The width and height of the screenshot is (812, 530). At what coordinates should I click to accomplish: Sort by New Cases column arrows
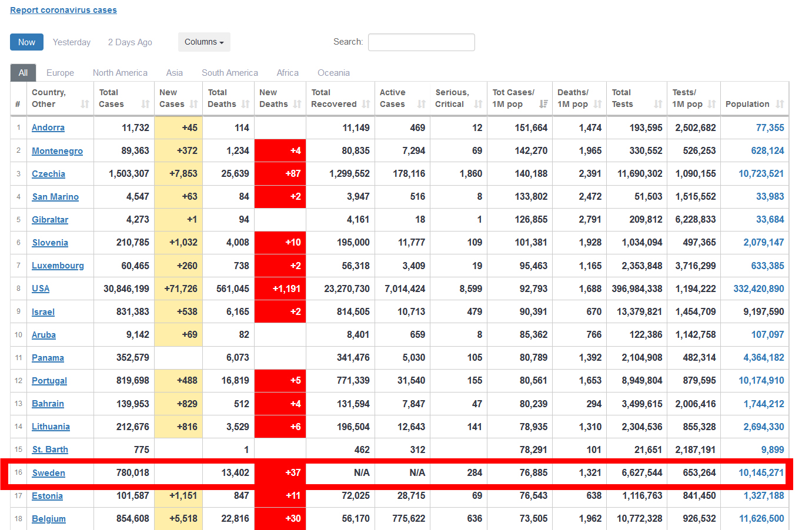(x=193, y=104)
